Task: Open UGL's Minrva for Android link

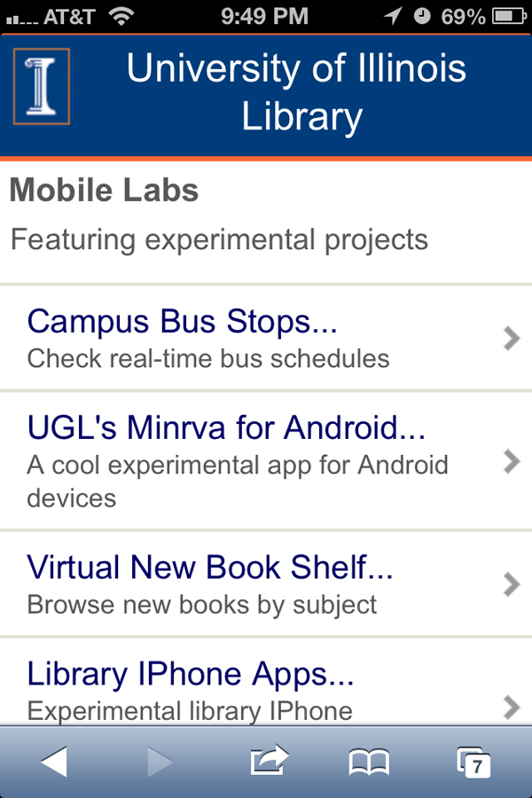Action: click(226, 428)
